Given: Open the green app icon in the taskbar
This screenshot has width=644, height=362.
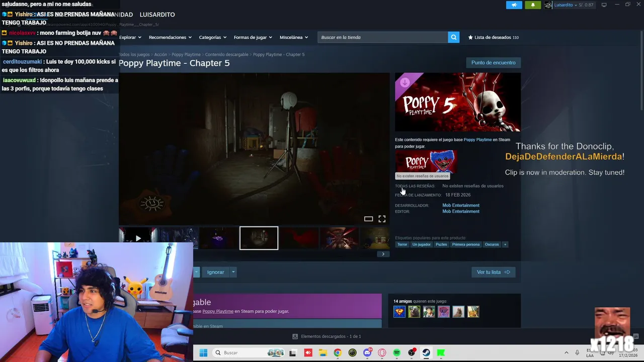Looking at the screenshot, I should [441, 353].
